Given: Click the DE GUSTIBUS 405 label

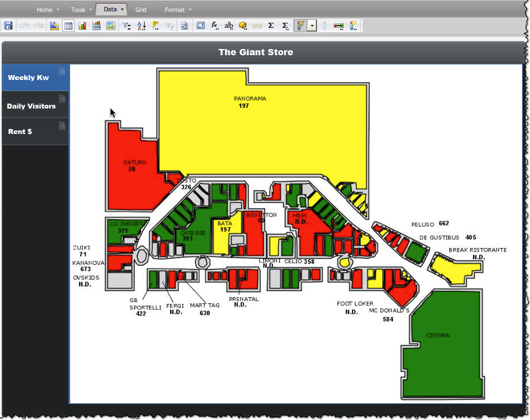Looking at the screenshot, I should pyautogui.click(x=447, y=238).
